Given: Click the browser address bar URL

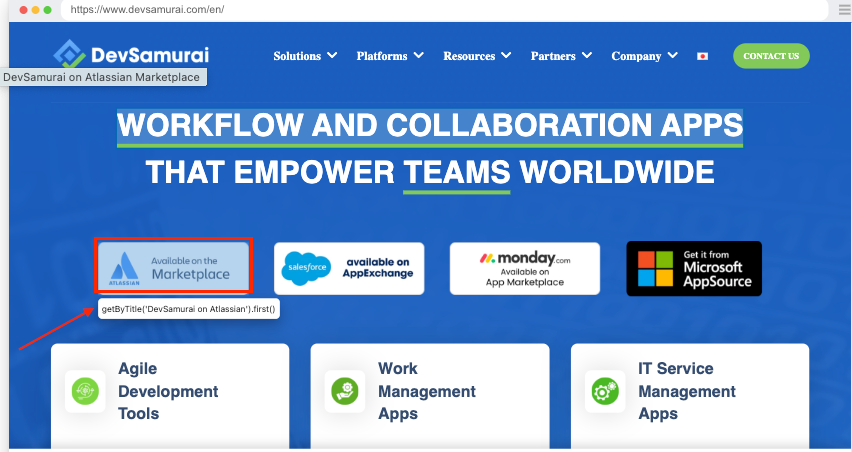Looking at the screenshot, I should pos(147,9).
